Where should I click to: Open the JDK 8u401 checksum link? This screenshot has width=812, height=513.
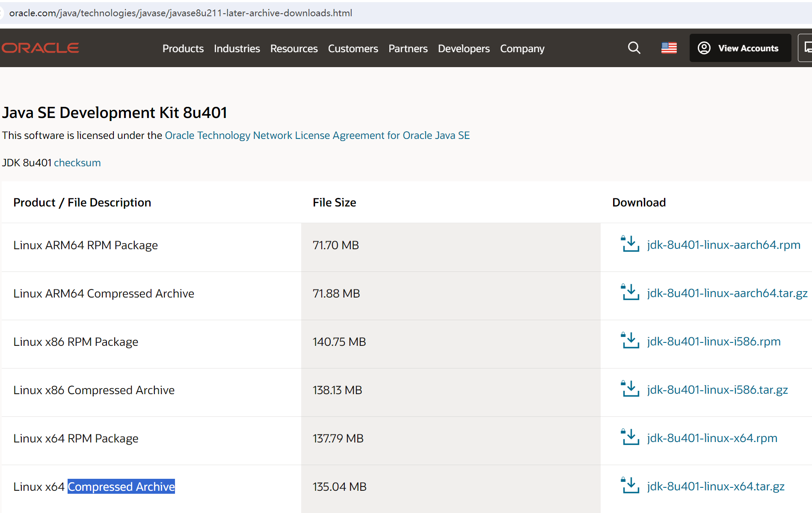[x=77, y=163]
